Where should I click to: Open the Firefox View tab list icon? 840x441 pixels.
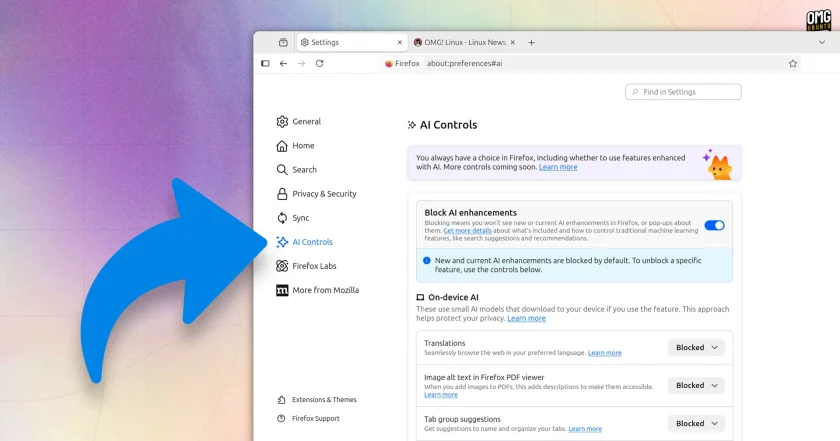point(283,42)
